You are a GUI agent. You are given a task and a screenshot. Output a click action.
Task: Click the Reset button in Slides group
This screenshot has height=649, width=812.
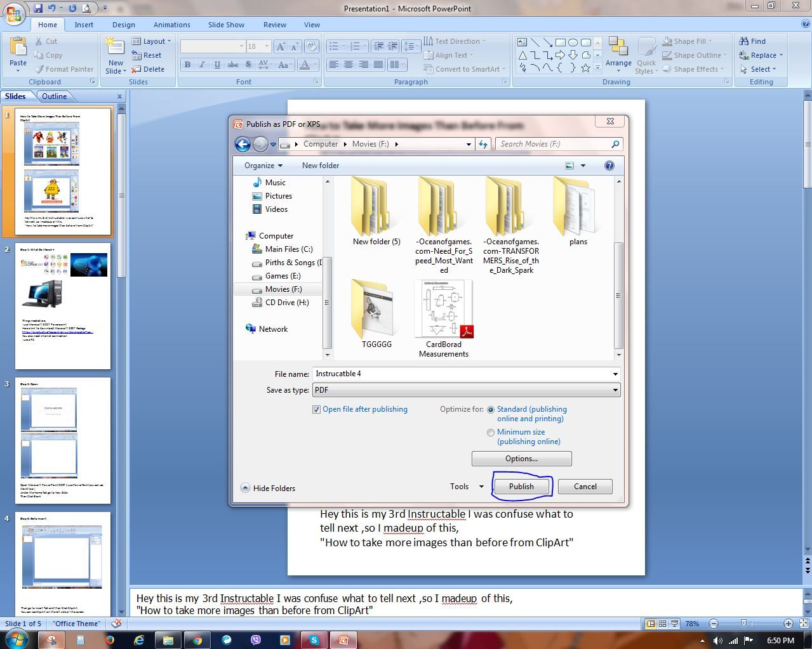(147, 55)
